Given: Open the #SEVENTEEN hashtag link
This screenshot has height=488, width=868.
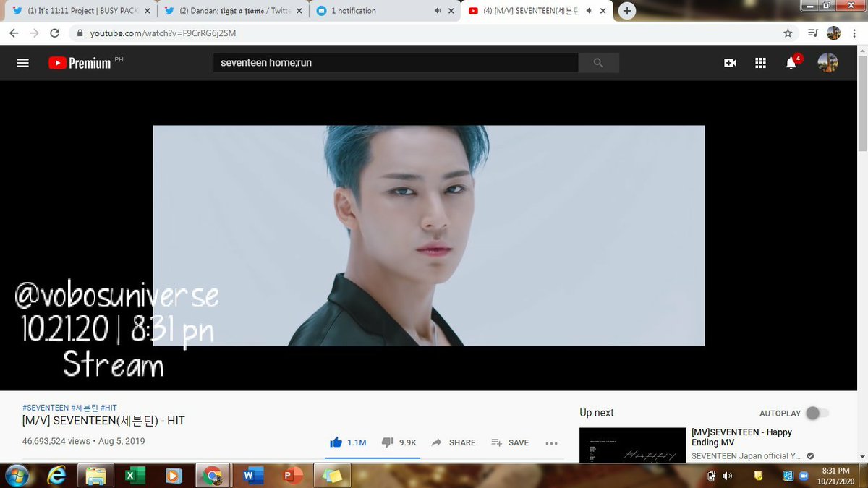Looking at the screenshot, I should (x=45, y=408).
